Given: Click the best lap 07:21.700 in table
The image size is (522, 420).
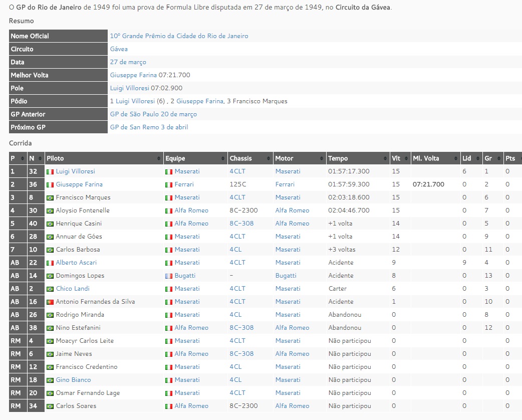Looking at the screenshot, I should click(x=428, y=184).
